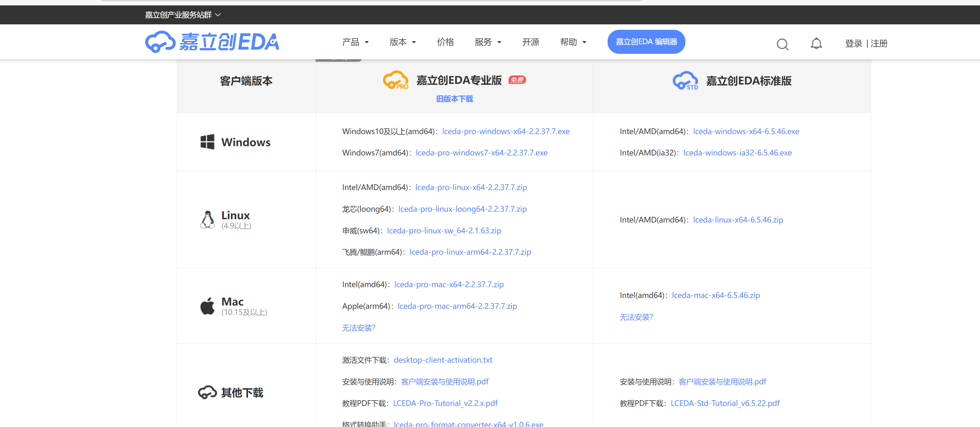
Task: Download lceda-pro-linux-loong64-2.2.37.7.zip
Action: (462, 209)
